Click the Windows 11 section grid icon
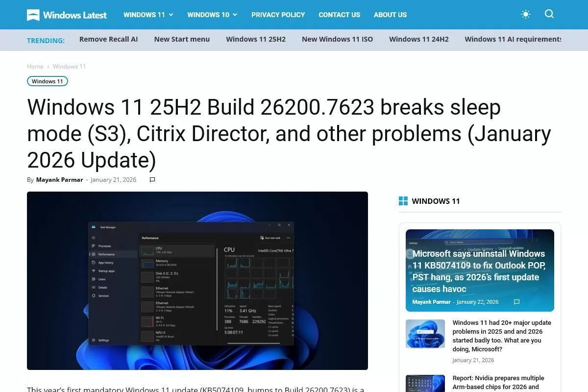Screen dimensions: 588x392 click(x=403, y=201)
